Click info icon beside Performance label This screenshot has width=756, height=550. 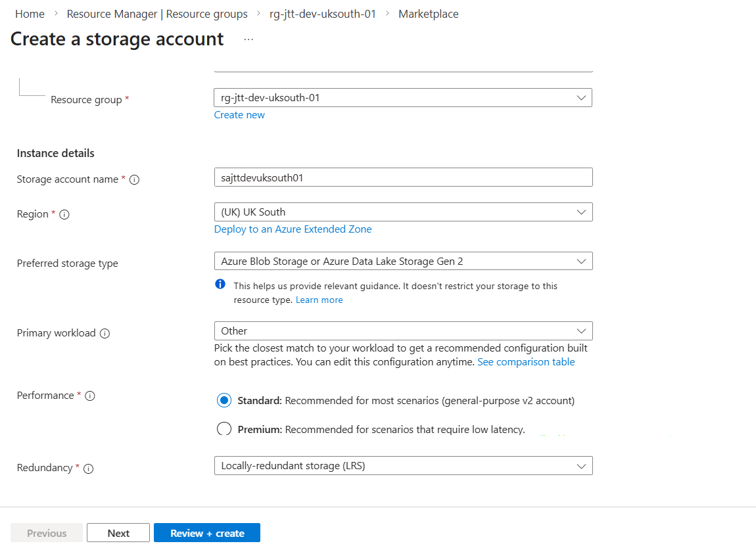pos(90,396)
